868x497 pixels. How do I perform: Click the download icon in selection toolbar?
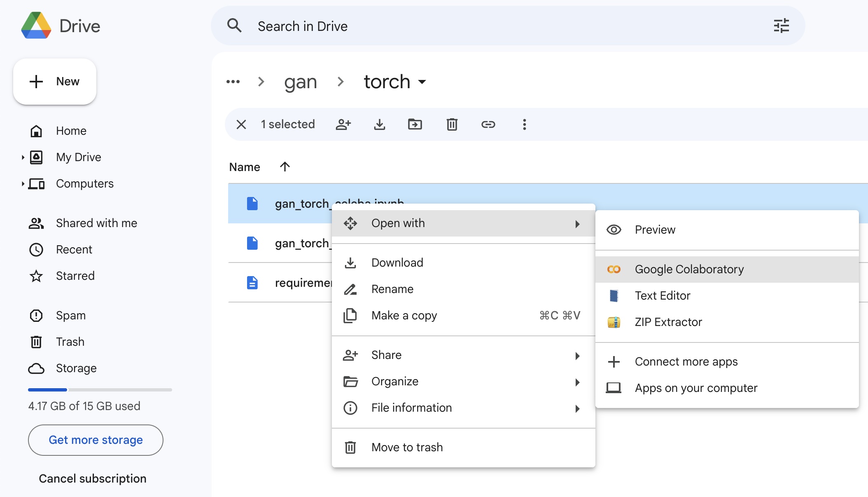pos(379,124)
